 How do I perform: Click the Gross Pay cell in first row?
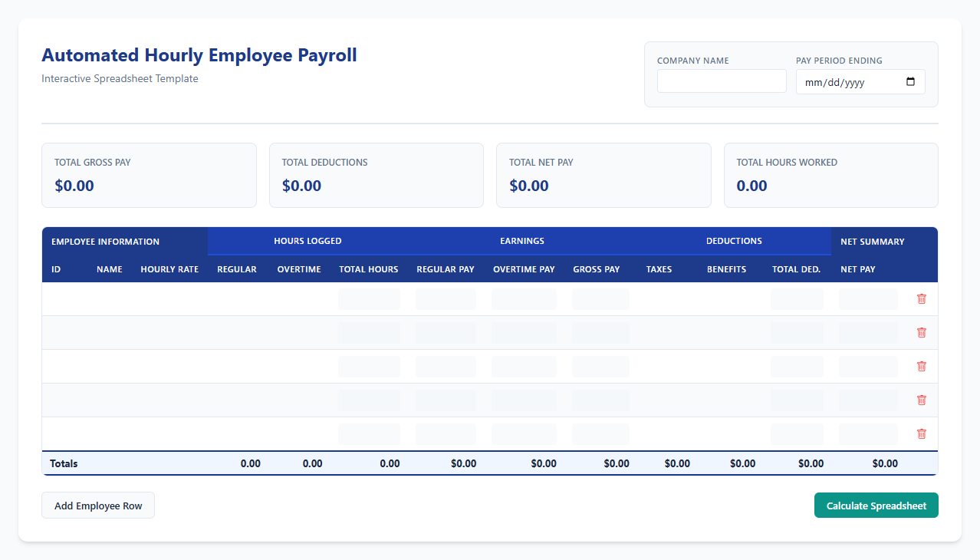coord(600,299)
